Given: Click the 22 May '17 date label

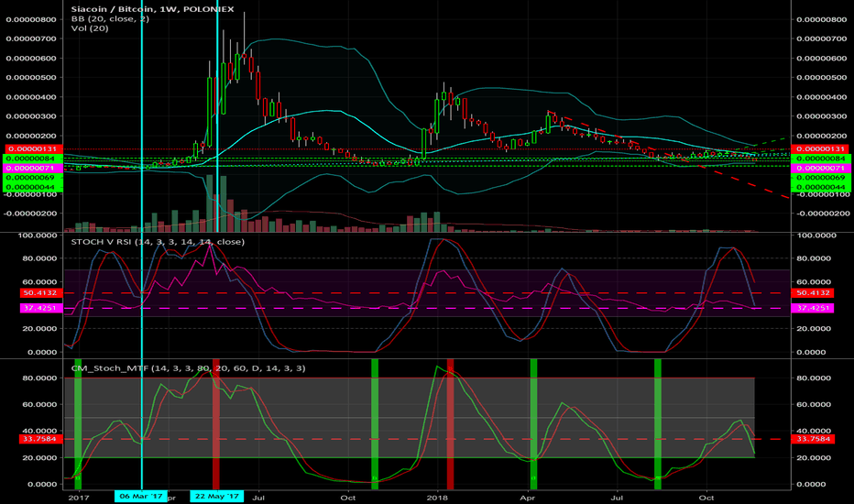Looking at the screenshot, I should (x=217, y=497).
